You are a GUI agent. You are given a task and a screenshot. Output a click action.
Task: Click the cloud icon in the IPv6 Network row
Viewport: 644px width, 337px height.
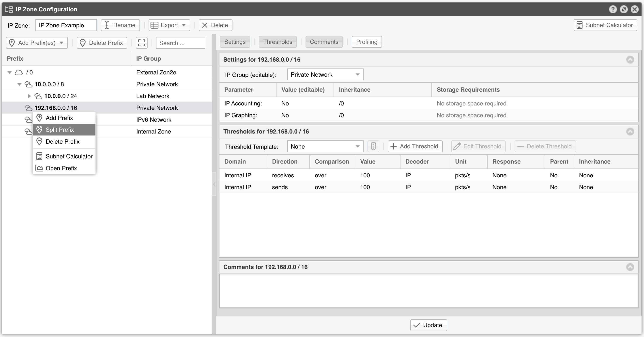tap(28, 120)
